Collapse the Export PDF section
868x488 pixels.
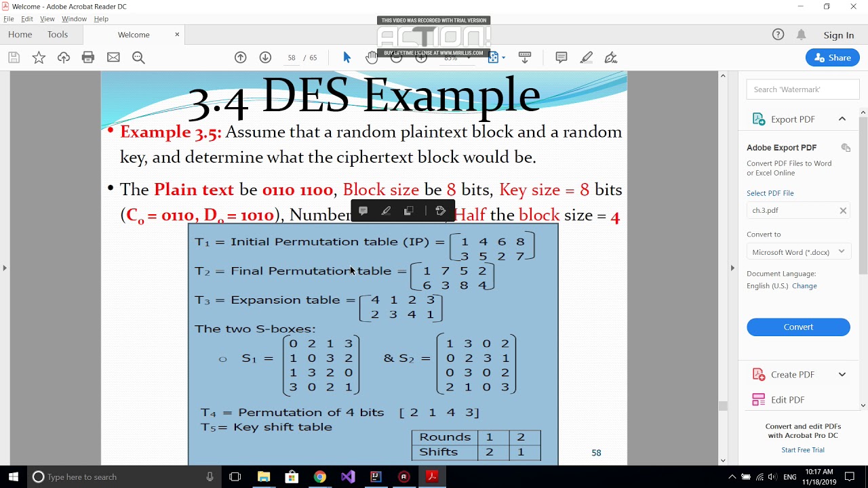[842, 119]
